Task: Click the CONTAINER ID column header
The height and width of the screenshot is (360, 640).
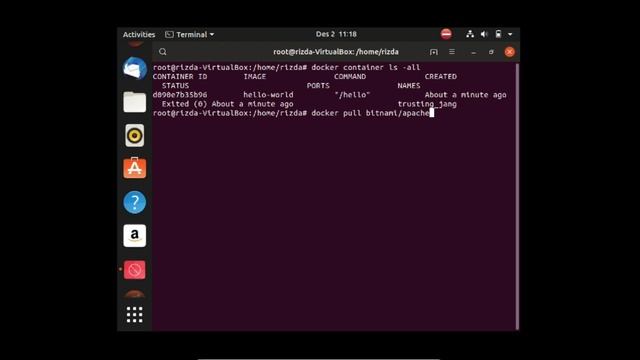Action: (x=180, y=76)
